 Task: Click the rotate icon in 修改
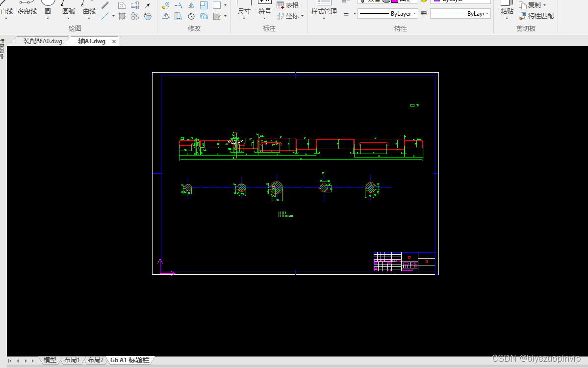pyautogui.click(x=191, y=16)
